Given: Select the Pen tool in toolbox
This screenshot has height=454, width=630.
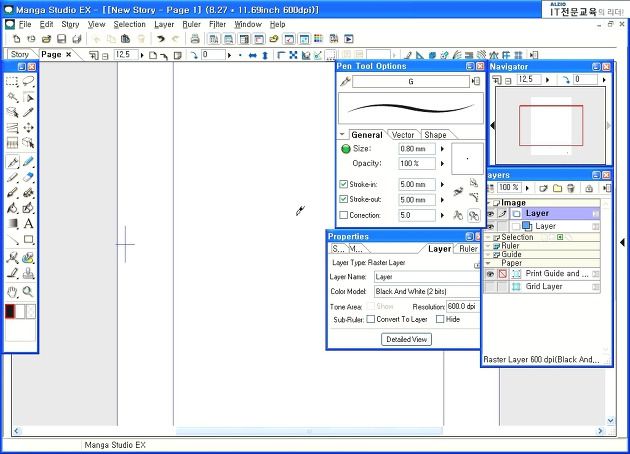Looking at the screenshot, I should [x=12, y=162].
